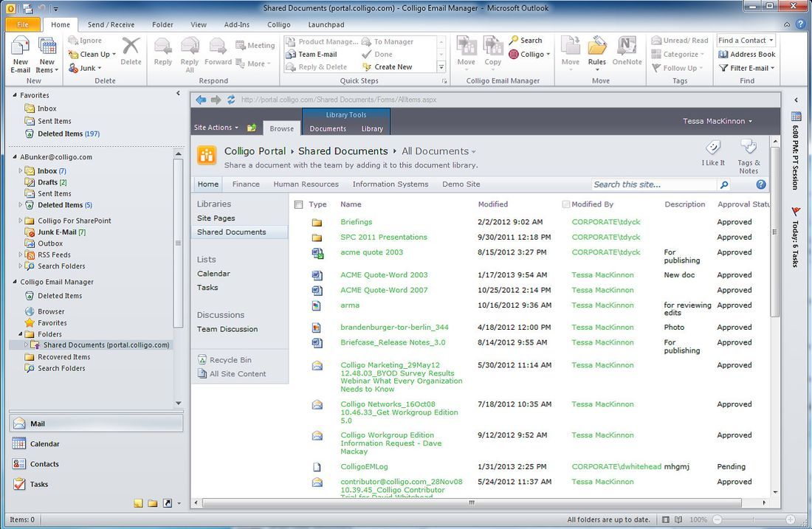Open Team Discussion link
The height and width of the screenshot is (529, 812).
(227, 328)
